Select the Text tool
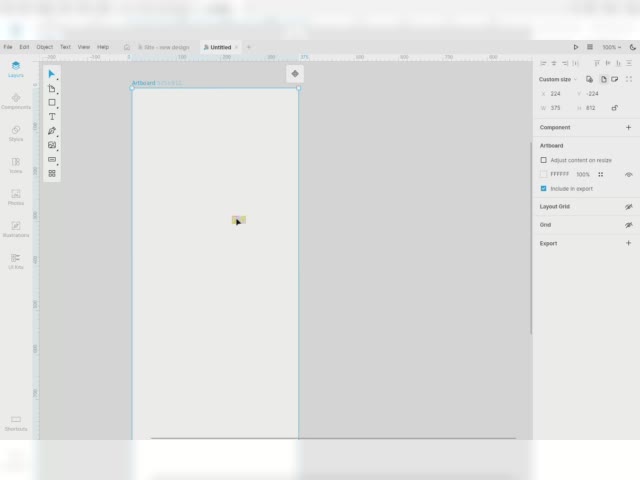This screenshot has width=640, height=480. coord(52,117)
